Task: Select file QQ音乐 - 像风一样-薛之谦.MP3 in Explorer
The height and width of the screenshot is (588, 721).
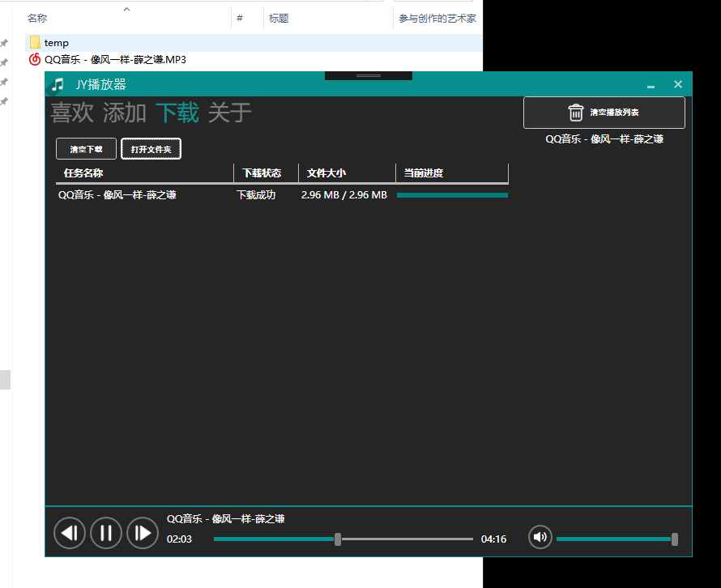Action: 115,59
